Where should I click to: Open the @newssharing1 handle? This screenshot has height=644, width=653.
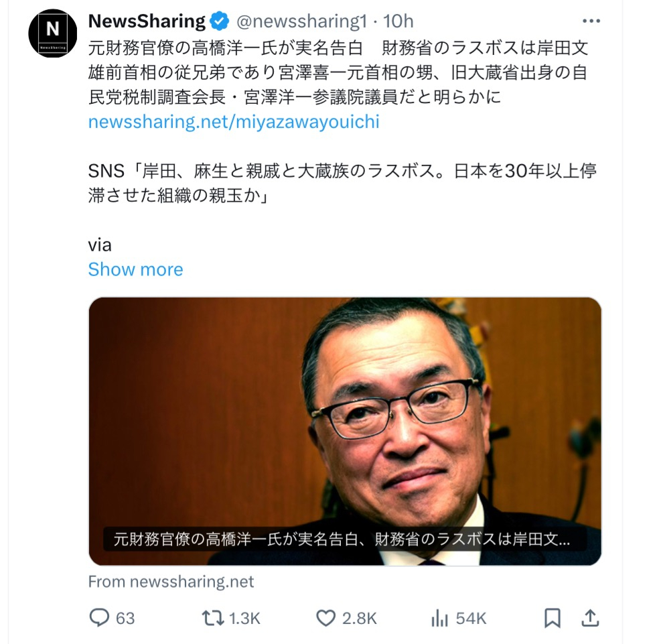pos(301,21)
